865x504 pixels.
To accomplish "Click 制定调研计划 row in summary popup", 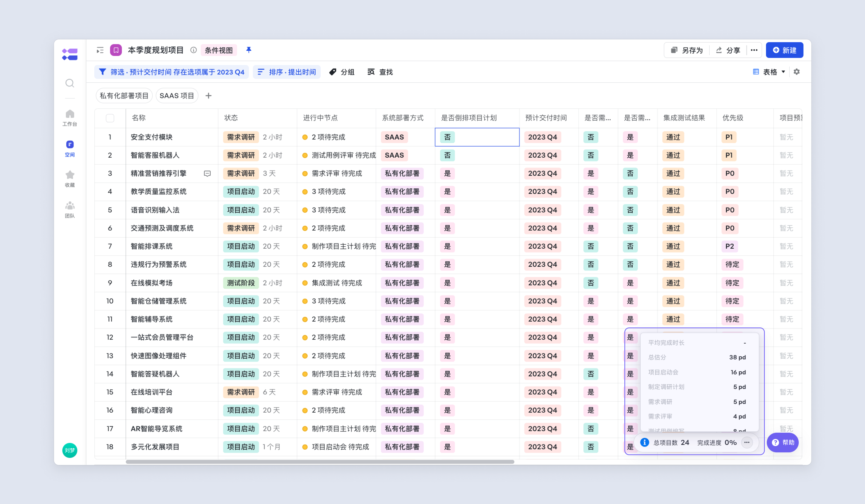I will point(697,387).
